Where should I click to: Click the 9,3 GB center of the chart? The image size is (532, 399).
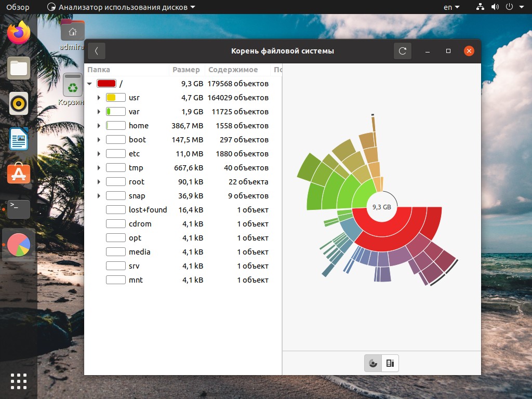(382, 207)
